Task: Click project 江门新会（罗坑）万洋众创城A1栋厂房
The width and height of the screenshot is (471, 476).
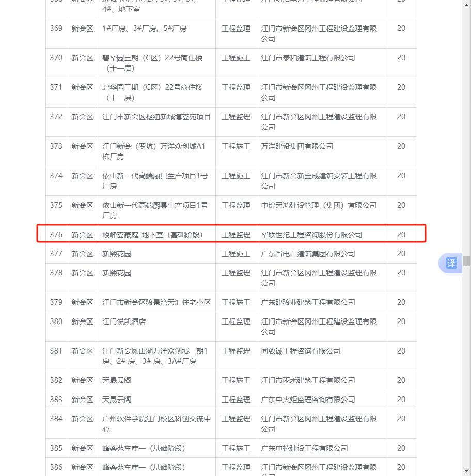Action: pyautogui.click(x=153, y=151)
